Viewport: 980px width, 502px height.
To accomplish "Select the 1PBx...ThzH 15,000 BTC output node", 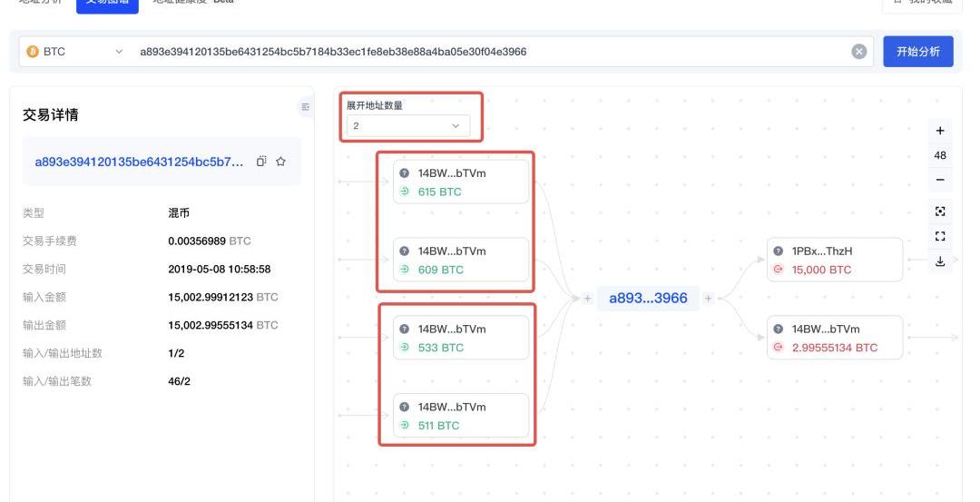I will [834, 261].
